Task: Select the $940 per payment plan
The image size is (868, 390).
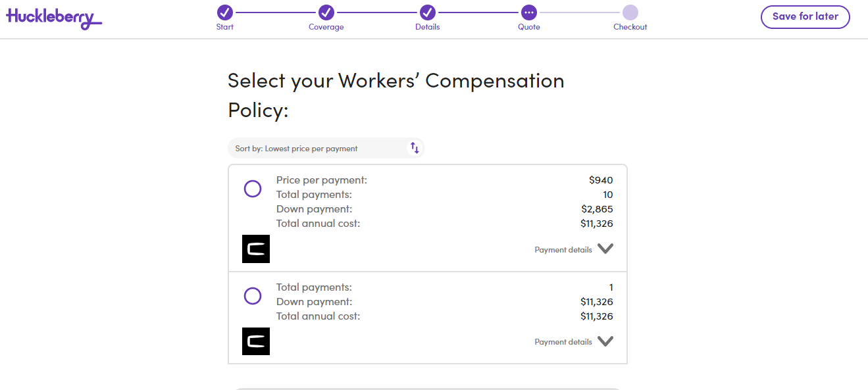Action: tap(253, 189)
